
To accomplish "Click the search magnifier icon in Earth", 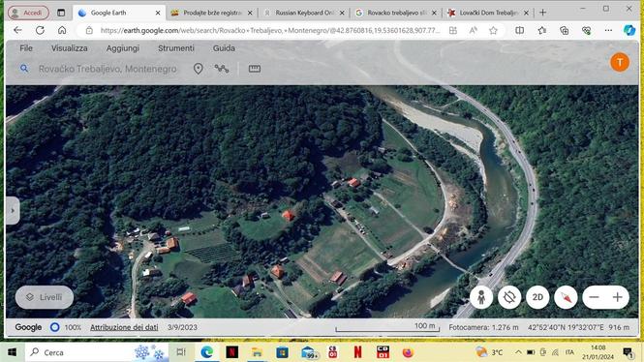I will point(24,69).
